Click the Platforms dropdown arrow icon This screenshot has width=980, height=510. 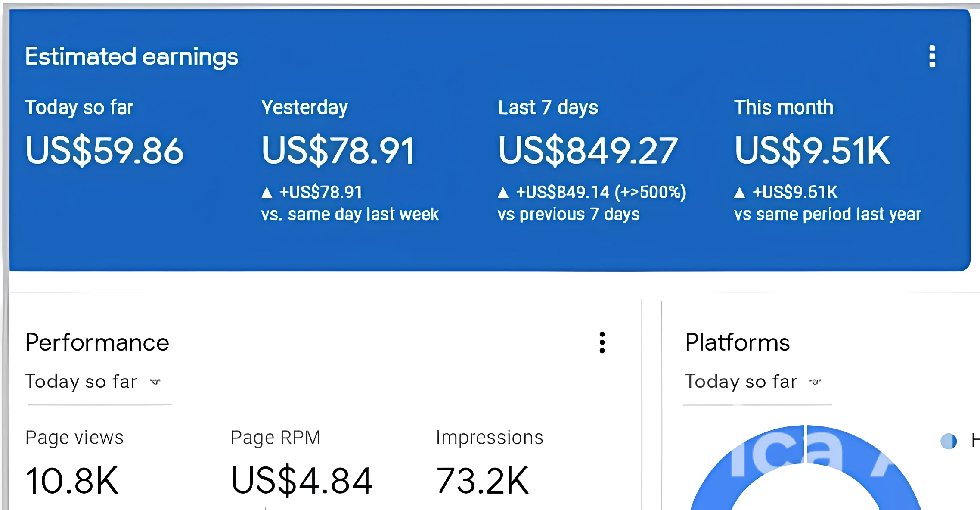pos(815,382)
